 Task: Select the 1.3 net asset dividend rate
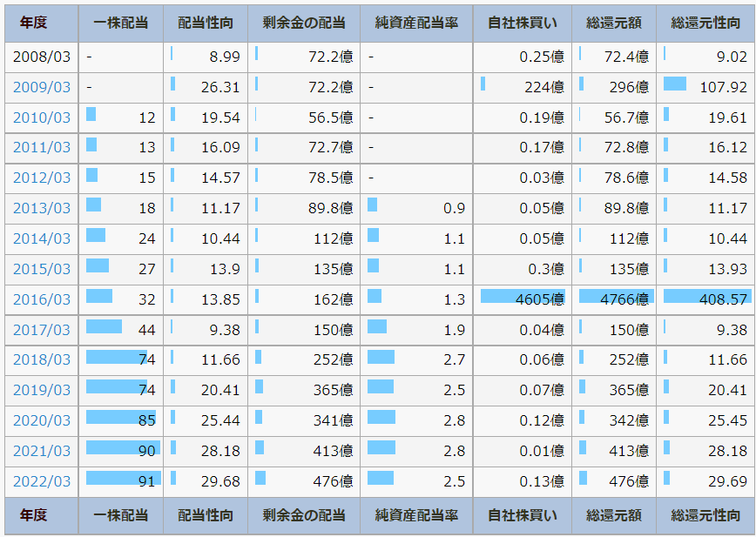click(x=454, y=299)
